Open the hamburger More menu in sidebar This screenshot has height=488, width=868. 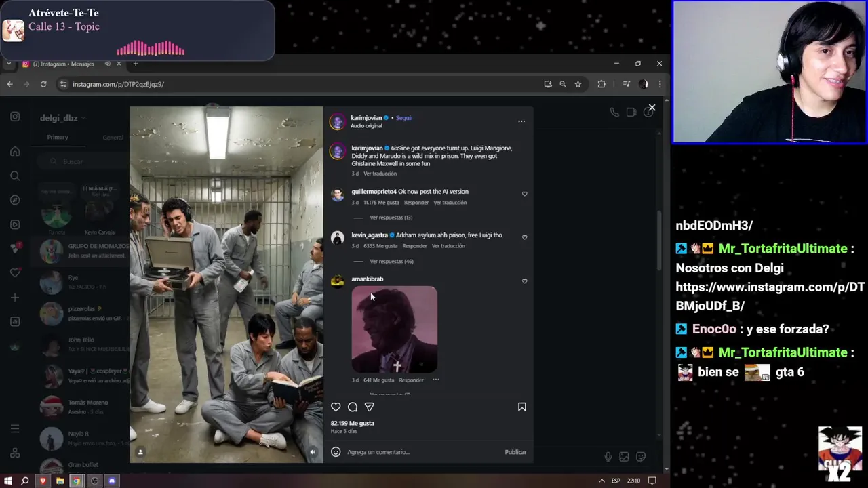coord(15,428)
